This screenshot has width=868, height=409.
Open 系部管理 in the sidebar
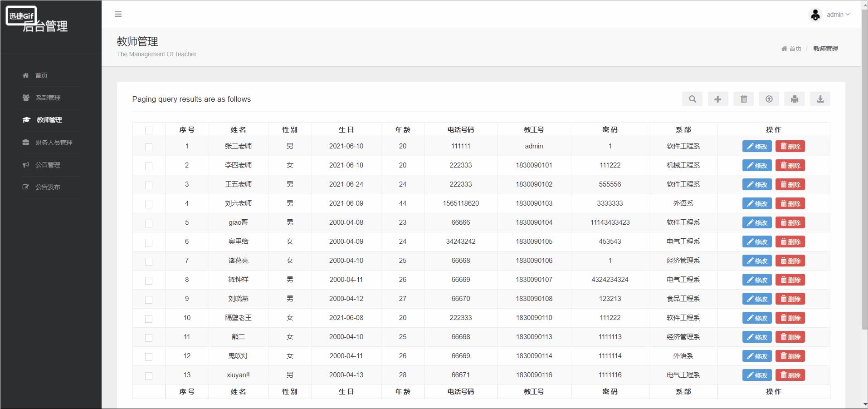point(48,98)
